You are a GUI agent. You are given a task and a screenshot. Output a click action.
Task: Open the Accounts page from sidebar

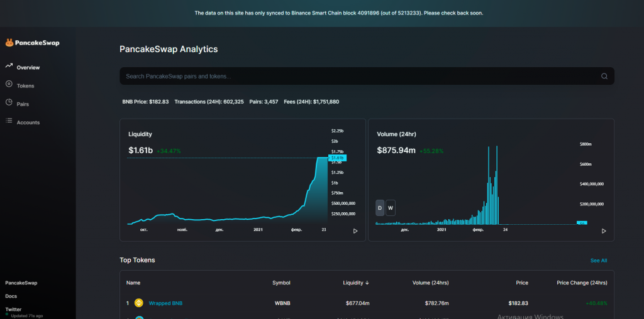pyautogui.click(x=28, y=122)
